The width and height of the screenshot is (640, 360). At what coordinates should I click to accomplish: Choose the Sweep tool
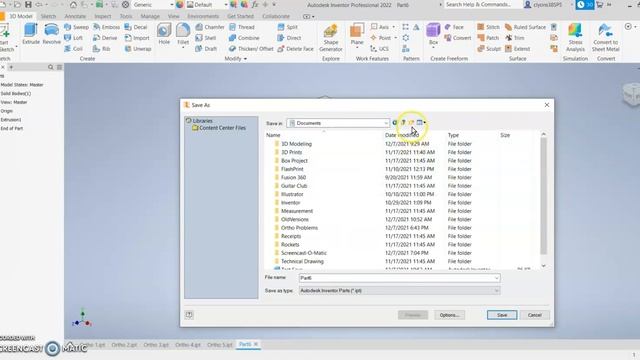tap(76, 27)
